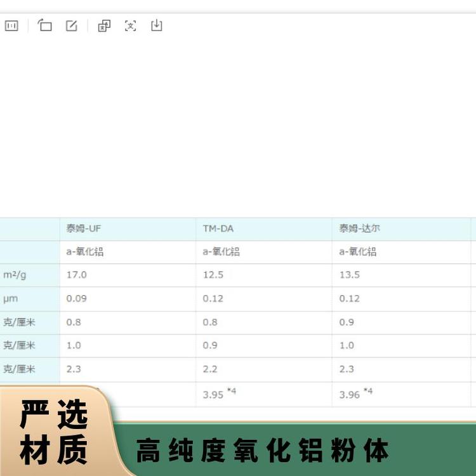Image resolution: width=476 pixels, height=476 pixels.
Task: Click 0.9 in the 泰姆-达尔 column
Action: 347,322
